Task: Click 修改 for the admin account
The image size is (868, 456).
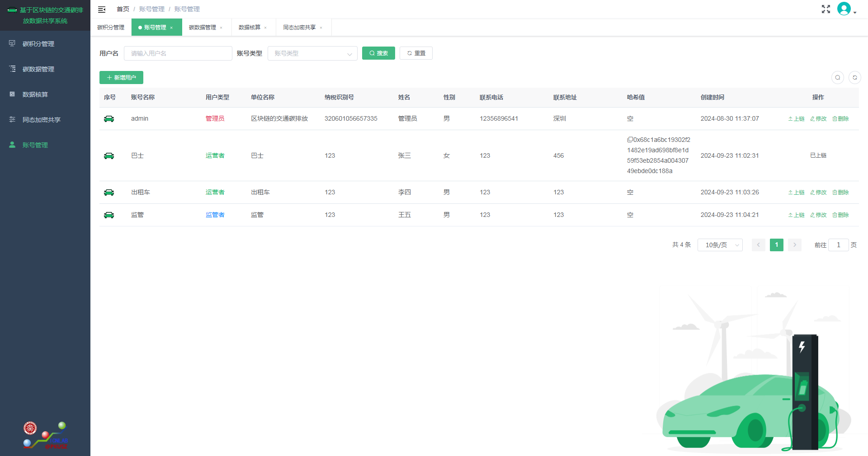Action: click(x=818, y=119)
